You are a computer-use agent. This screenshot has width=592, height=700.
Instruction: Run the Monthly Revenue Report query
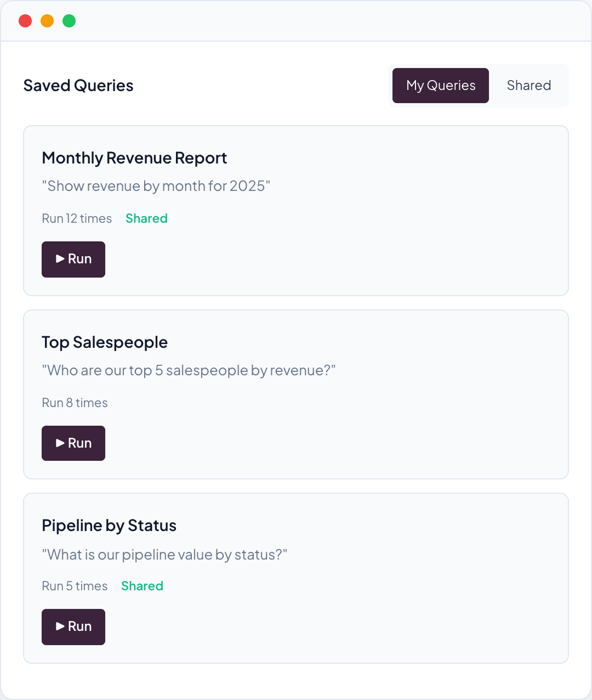[73, 259]
